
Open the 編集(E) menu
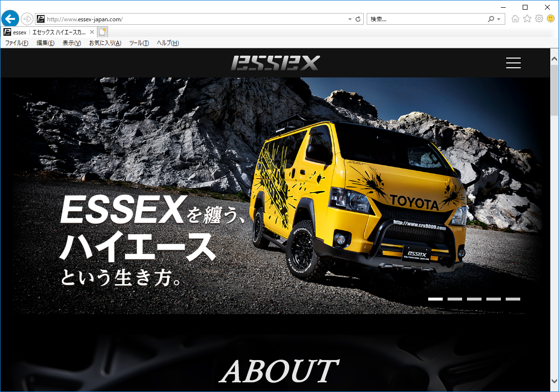(45, 43)
